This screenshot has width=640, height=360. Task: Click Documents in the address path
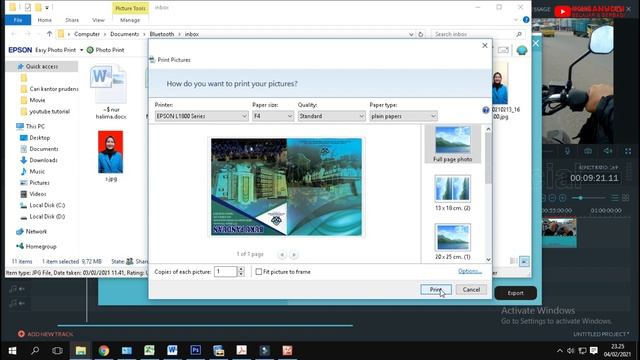pos(124,34)
